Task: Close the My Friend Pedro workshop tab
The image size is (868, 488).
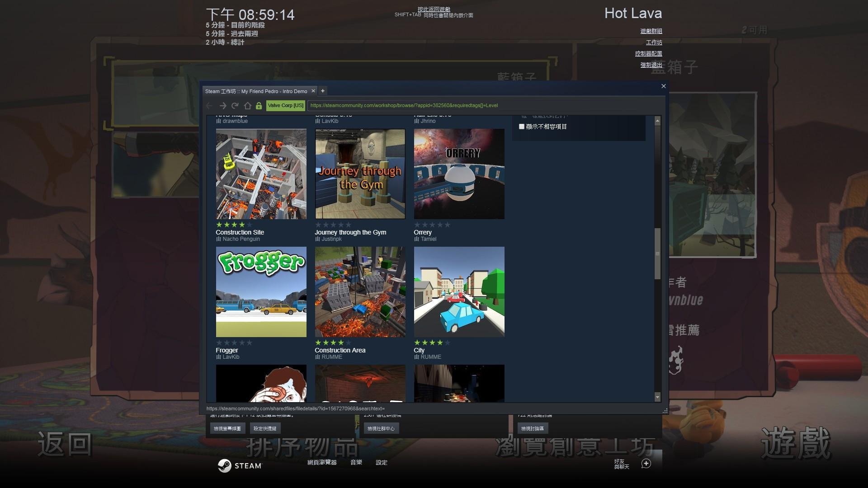Action: point(313,91)
